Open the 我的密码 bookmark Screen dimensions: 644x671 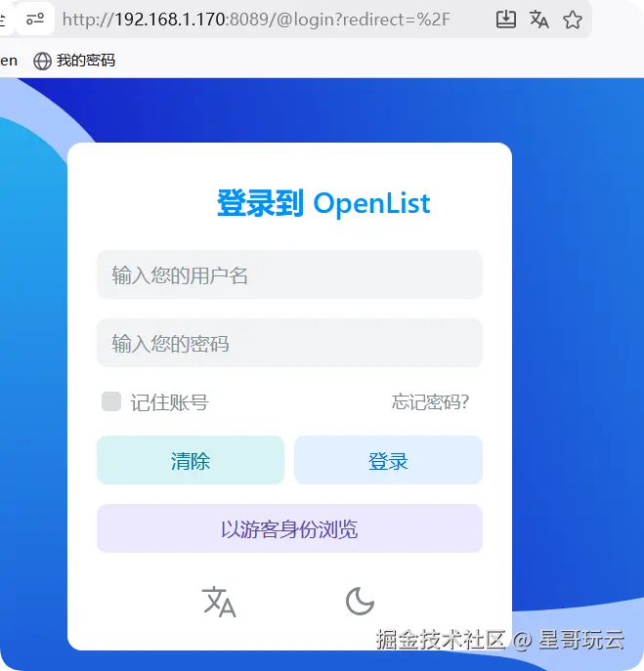(74, 61)
